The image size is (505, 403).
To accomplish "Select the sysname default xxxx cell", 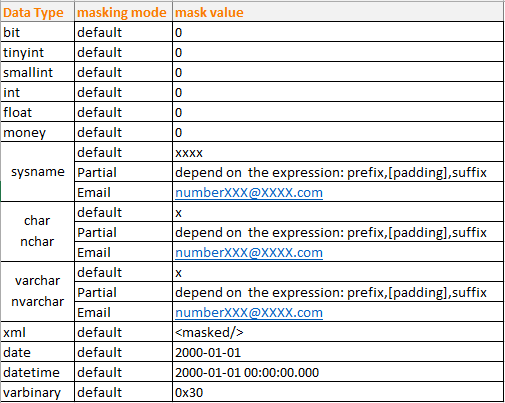I will [338, 152].
